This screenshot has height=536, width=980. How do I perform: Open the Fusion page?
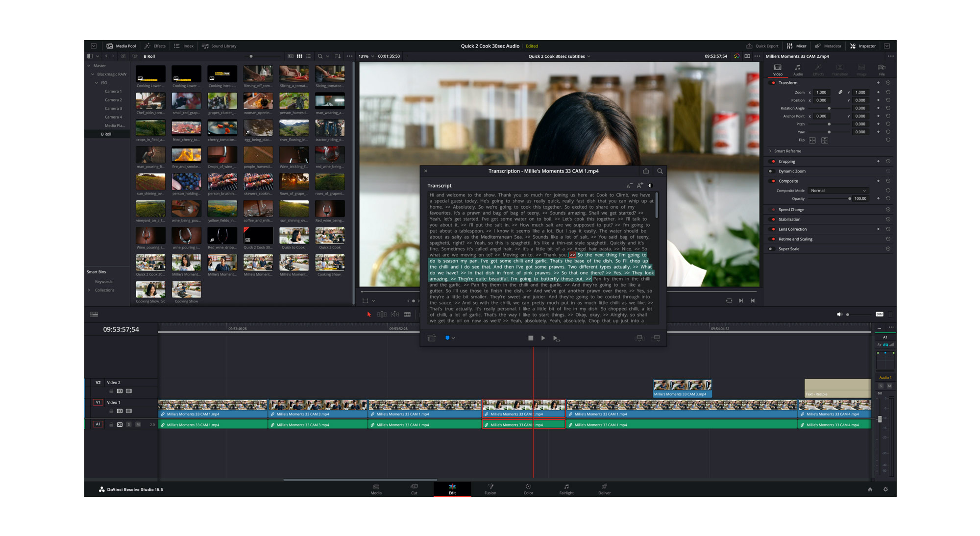(490, 489)
